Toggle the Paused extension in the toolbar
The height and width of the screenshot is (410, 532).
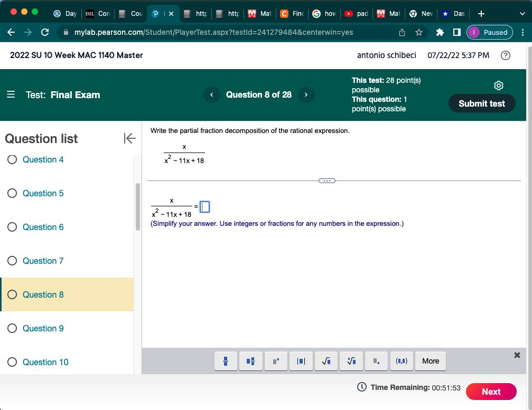point(489,32)
